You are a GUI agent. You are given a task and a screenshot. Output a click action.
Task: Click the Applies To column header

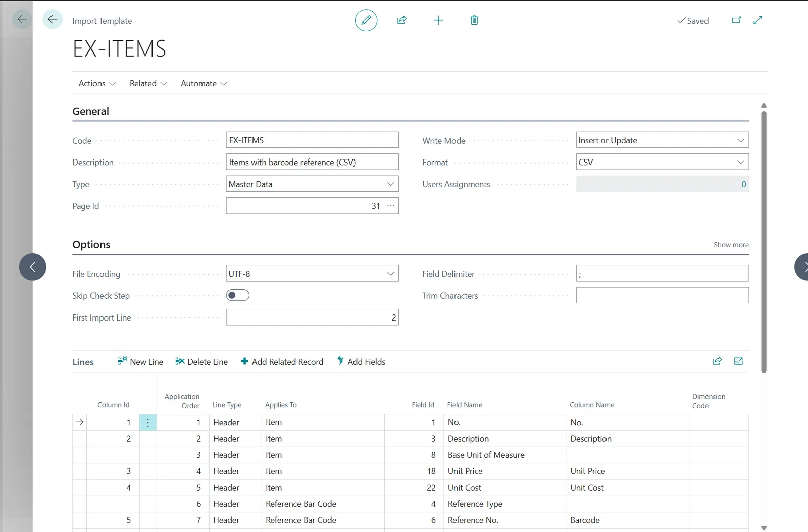[x=281, y=405]
